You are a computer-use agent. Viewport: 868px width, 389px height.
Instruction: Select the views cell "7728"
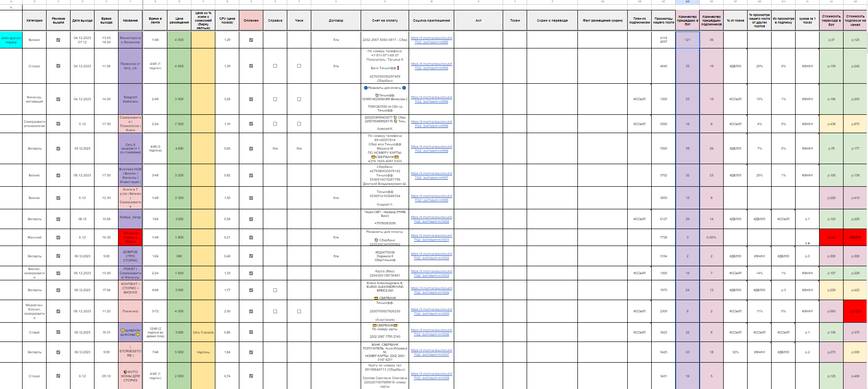click(x=663, y=238)
